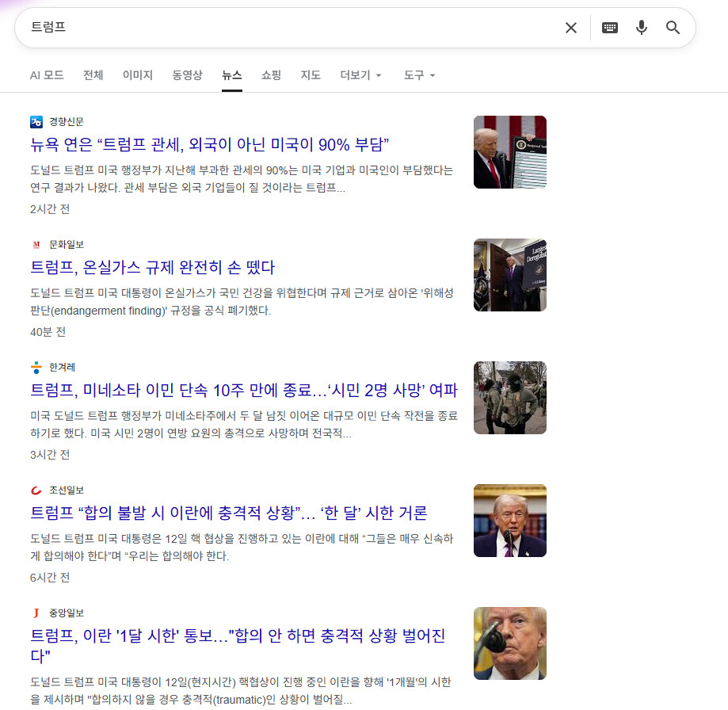Open the 한겨레 article thumbnail of agents
The height and width of the screenshot is (710, 728).
pyautogui.click(x=510, y=398)
